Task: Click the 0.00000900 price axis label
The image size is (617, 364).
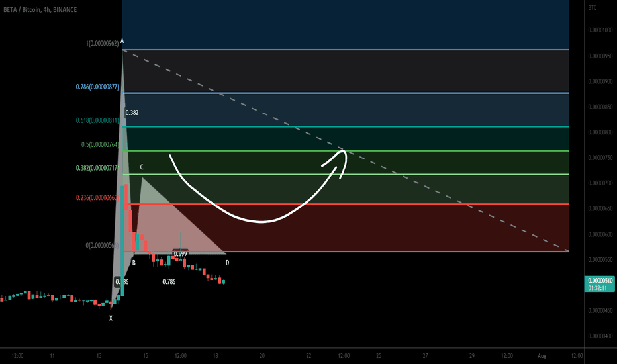Action: [x=600, y=81]
